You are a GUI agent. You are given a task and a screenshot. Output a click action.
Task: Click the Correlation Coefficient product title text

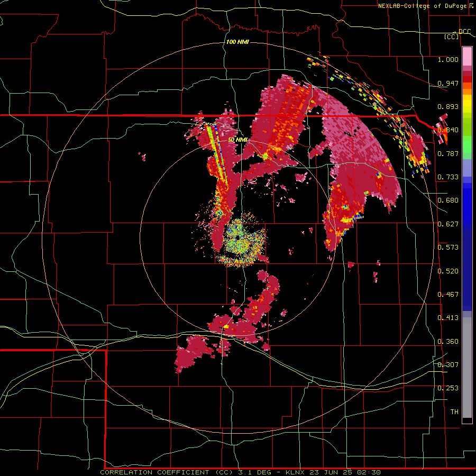coord(167,472)
